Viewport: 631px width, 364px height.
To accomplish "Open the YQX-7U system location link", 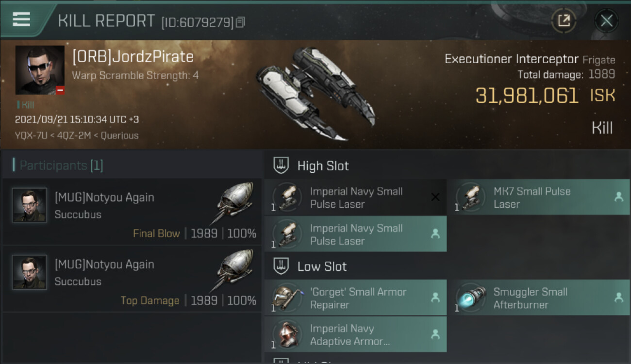I will 32,135.
